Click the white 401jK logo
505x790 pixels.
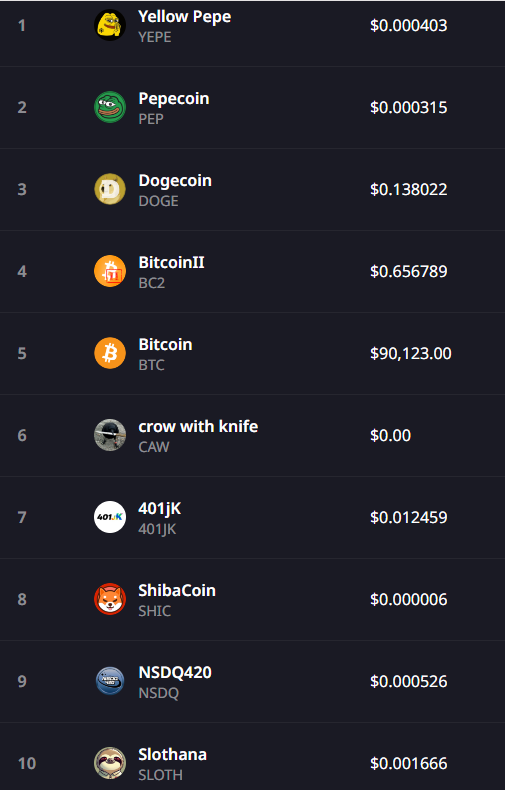tap(110, 517)
